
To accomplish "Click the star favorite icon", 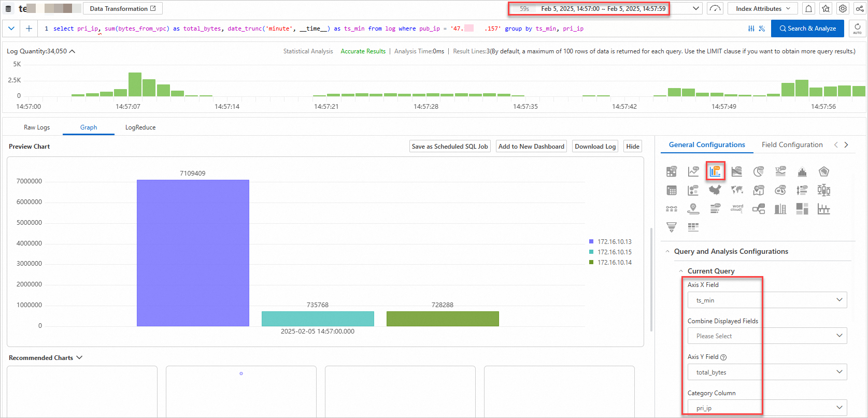I will (x=826, y=9).
